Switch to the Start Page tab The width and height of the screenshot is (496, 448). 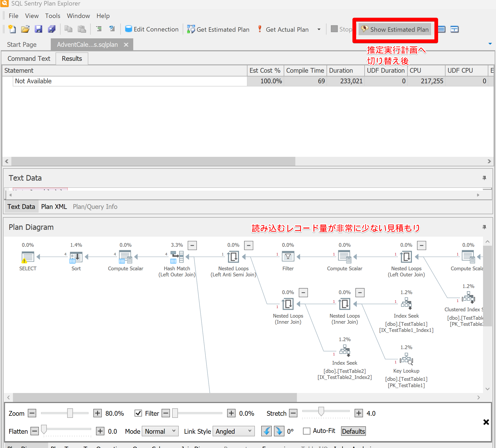point(22,45)
